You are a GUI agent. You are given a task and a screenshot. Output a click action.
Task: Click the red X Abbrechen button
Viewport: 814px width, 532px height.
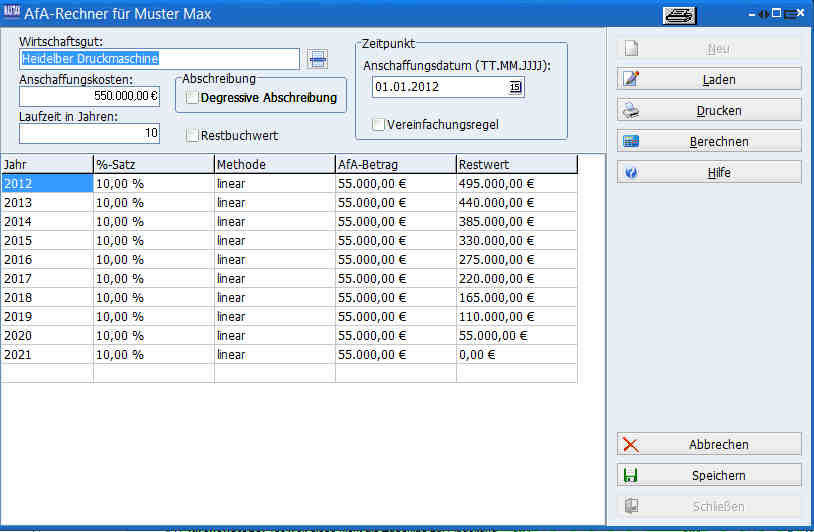click(708, 444)
